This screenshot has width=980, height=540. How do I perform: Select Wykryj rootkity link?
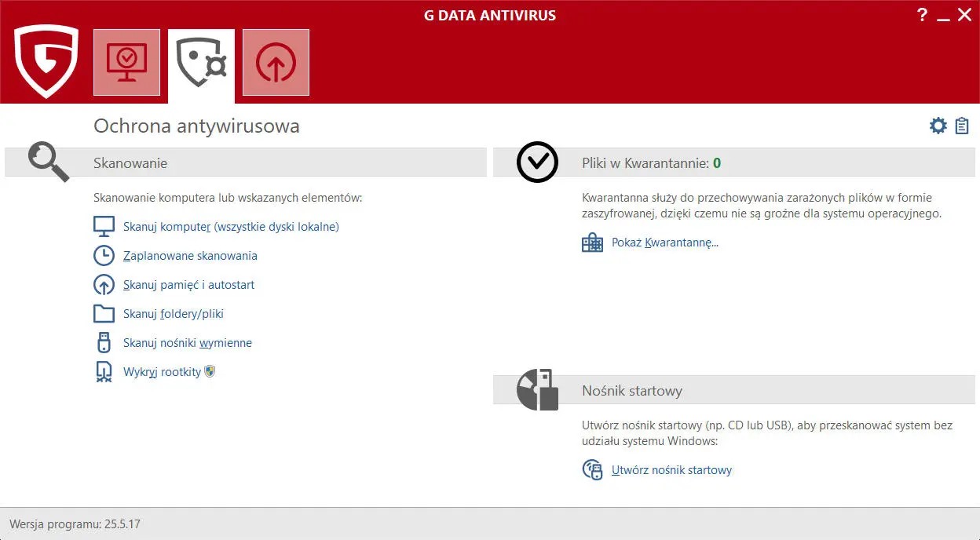[x=162, y=372]
